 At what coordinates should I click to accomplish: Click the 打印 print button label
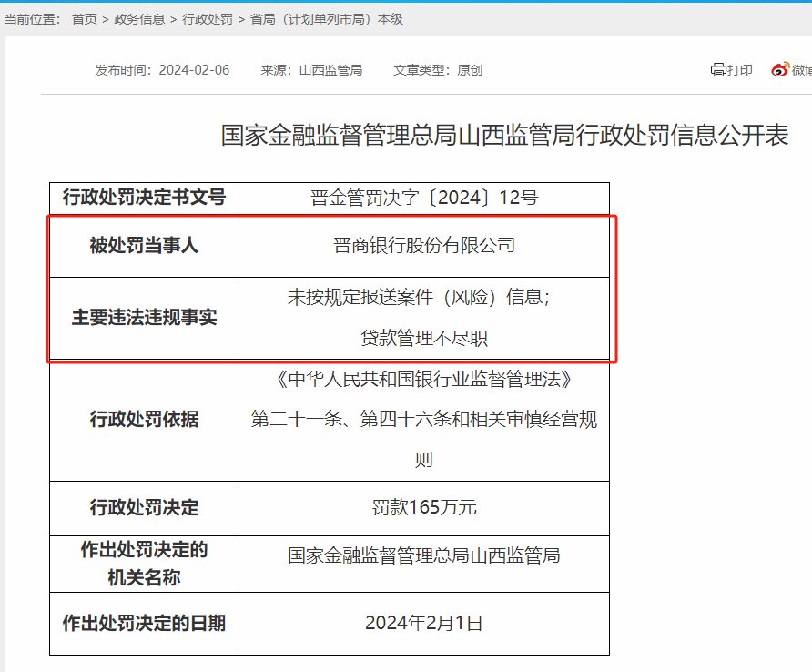click(740, 70)
